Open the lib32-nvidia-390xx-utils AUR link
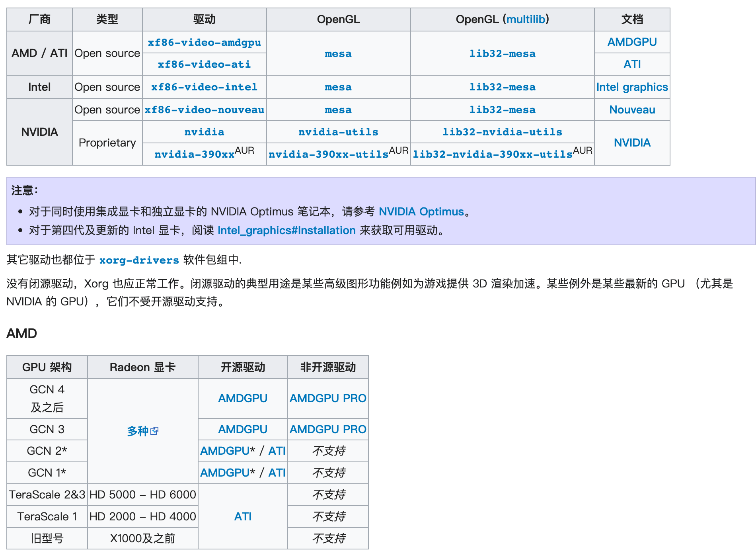The height and width of the screenshot is (559, 756). (x=493, y=154)
